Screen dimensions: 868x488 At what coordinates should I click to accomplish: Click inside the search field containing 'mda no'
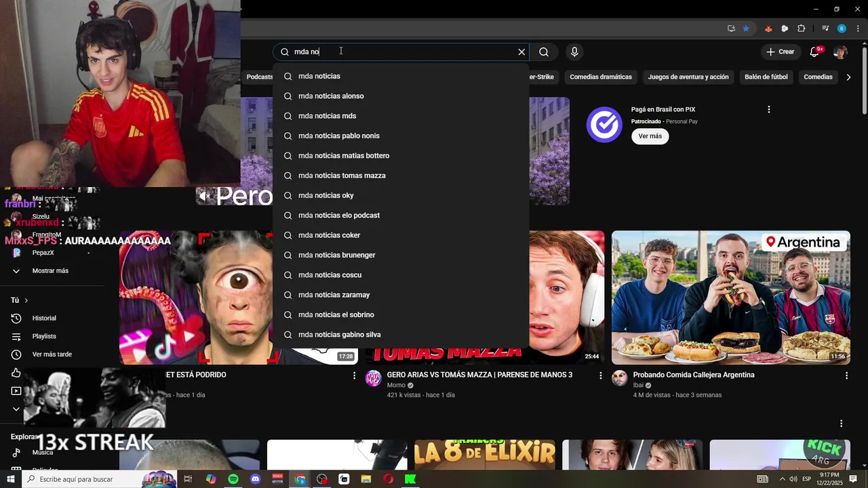point(400,52)
